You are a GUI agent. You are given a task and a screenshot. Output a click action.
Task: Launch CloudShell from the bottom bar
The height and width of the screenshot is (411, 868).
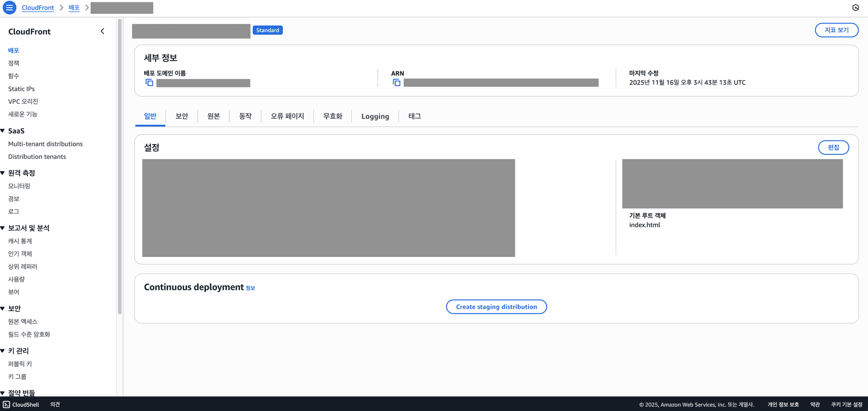pos(20,404)
